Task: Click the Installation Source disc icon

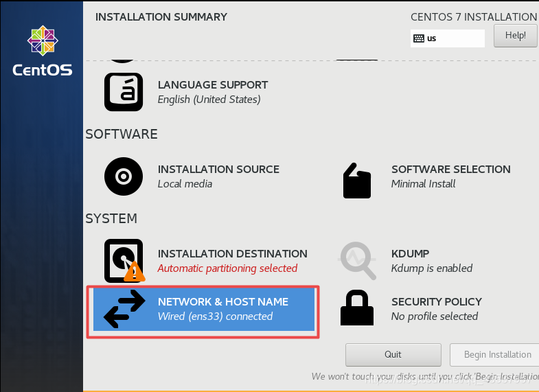Action: pos(124,176)
